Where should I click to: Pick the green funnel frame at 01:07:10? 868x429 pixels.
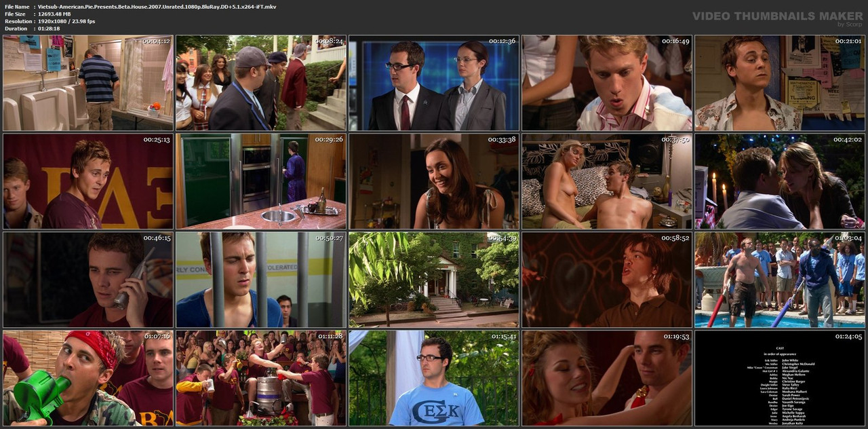[x=88, y=378]
